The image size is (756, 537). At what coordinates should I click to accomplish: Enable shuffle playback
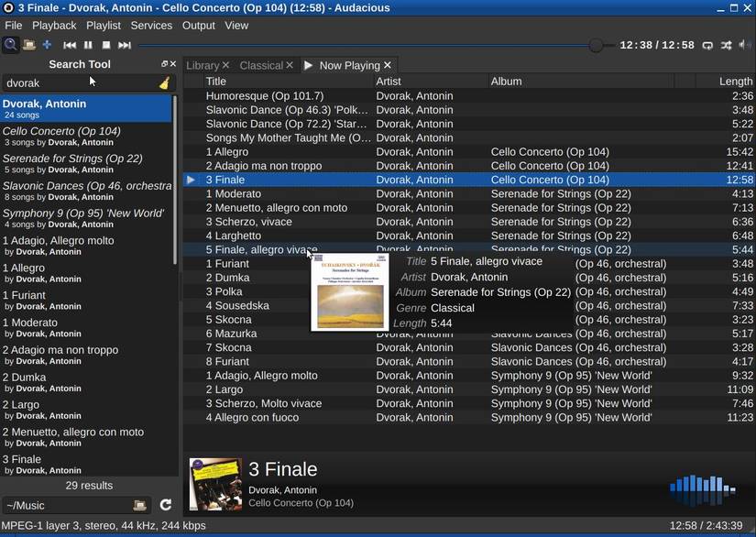point(726,44)
